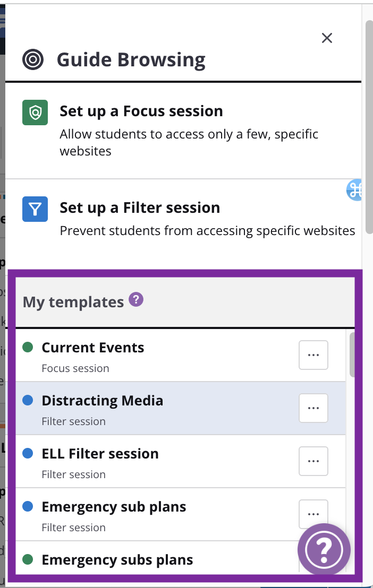Open options menu for Emergency sub plans
The image size is (373, 588).
(x=313, y=514)
